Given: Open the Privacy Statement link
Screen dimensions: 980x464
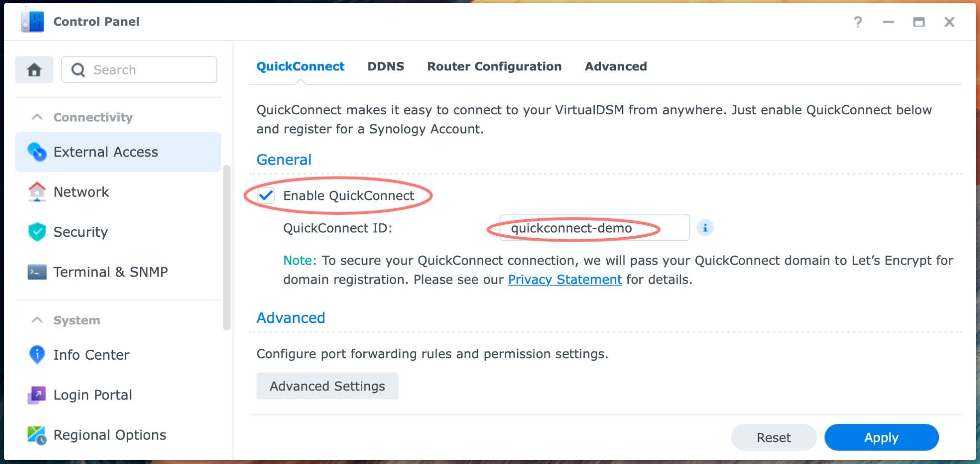Looking at the screenshot, I should (x=565, y=279).
